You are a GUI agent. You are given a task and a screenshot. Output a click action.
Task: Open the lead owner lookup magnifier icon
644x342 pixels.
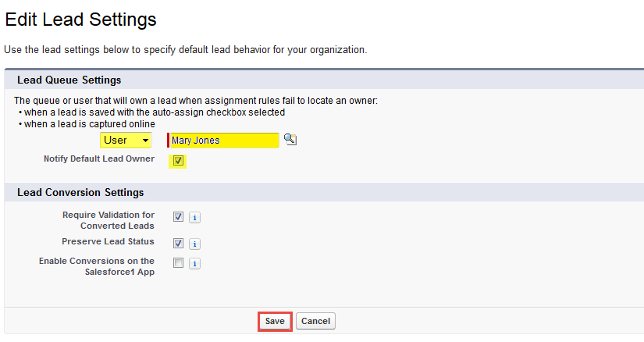pos(290,140)
